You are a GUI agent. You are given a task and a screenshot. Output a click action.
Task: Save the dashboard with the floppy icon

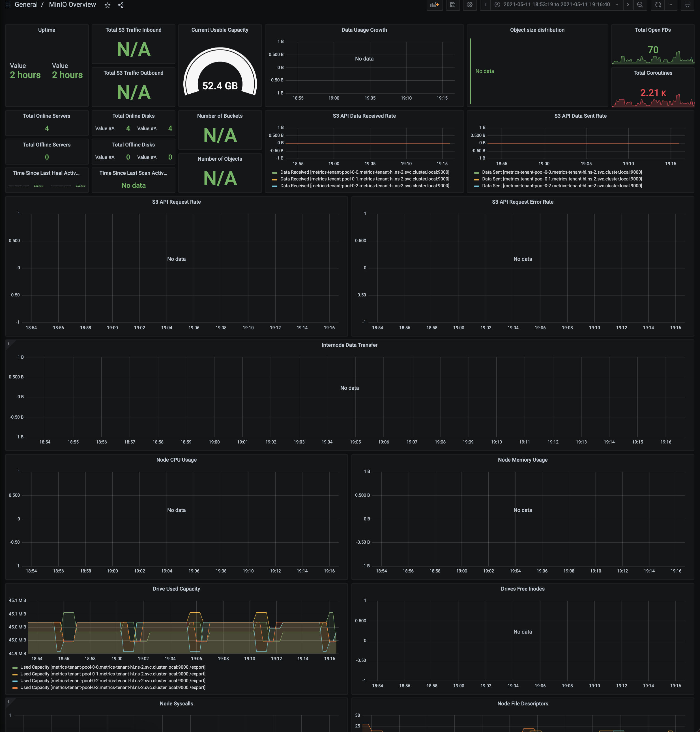tap(453, 5)
